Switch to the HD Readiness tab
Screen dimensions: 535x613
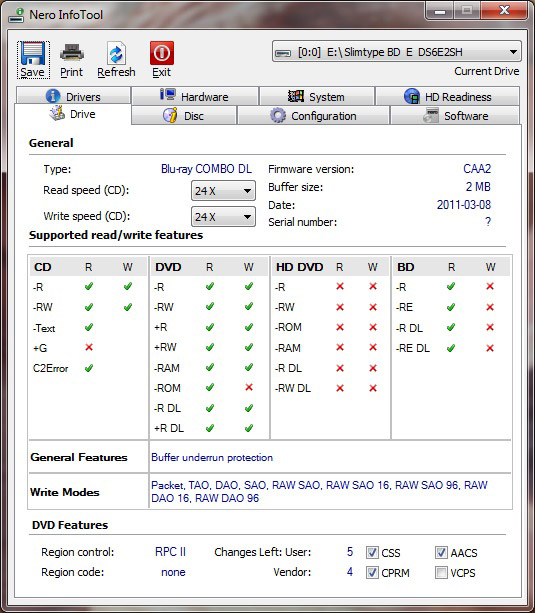point(448,96)
